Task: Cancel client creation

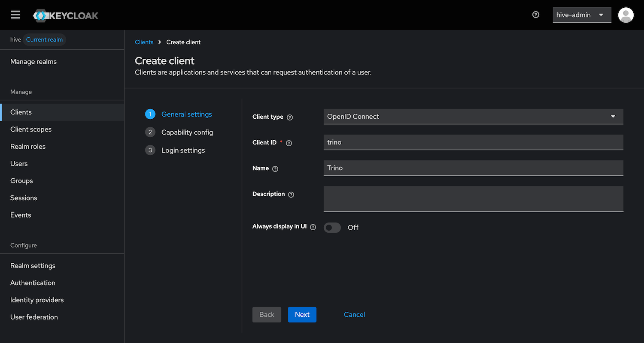Action: coord(354,315)
